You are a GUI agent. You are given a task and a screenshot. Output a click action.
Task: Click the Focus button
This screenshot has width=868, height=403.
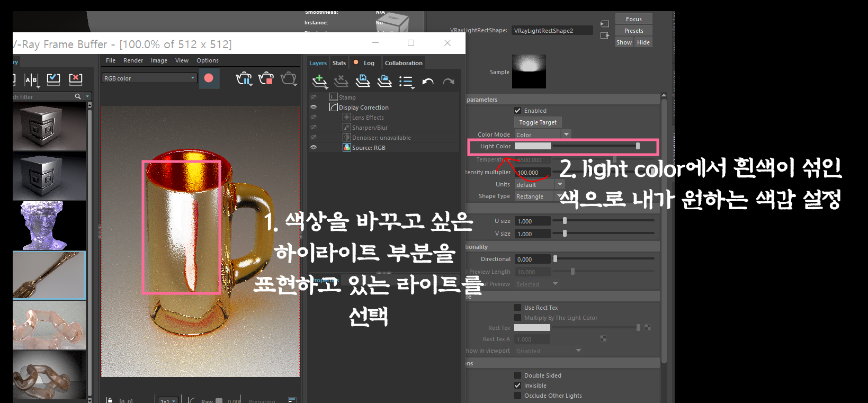point(634,19)
